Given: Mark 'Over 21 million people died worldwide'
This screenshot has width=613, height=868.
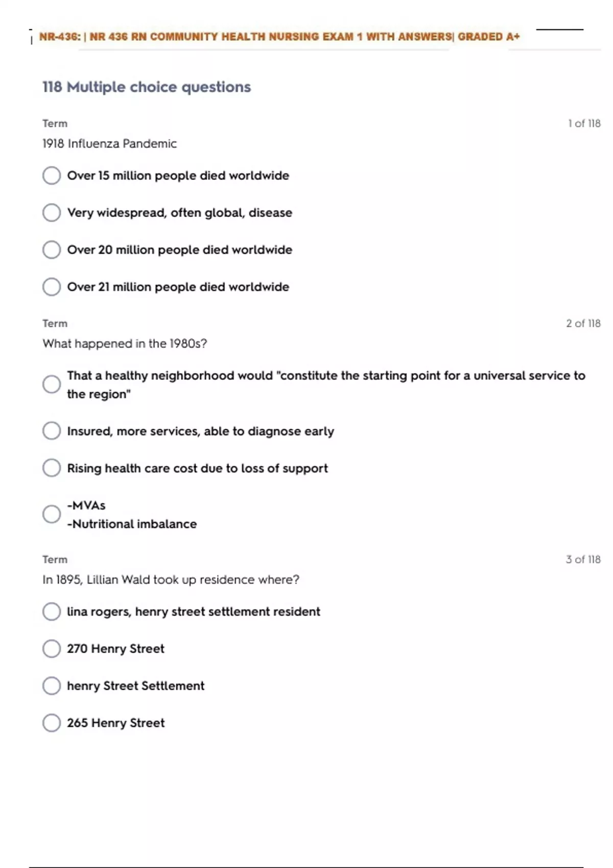Looking at the screenshot, I should click(52, 287).
